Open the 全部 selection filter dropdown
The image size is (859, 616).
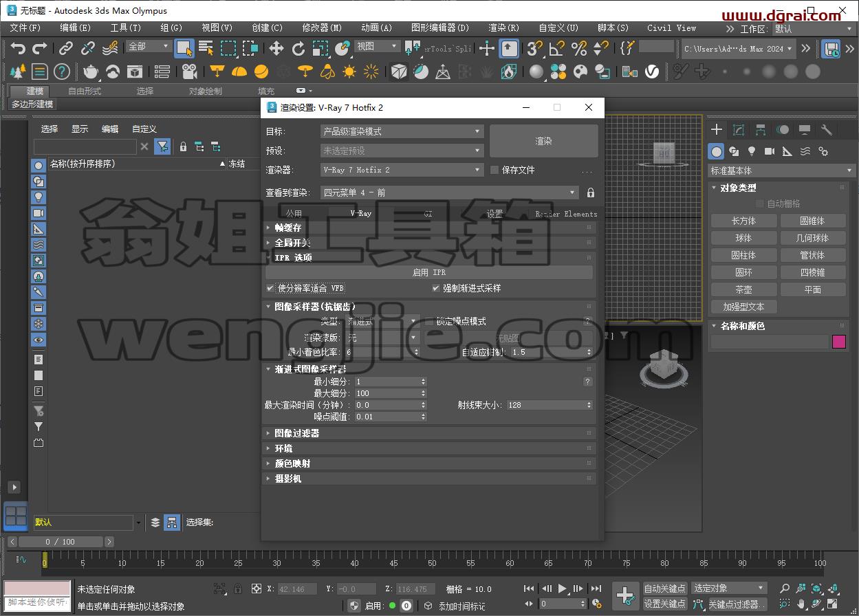click(x=148, y=46)
